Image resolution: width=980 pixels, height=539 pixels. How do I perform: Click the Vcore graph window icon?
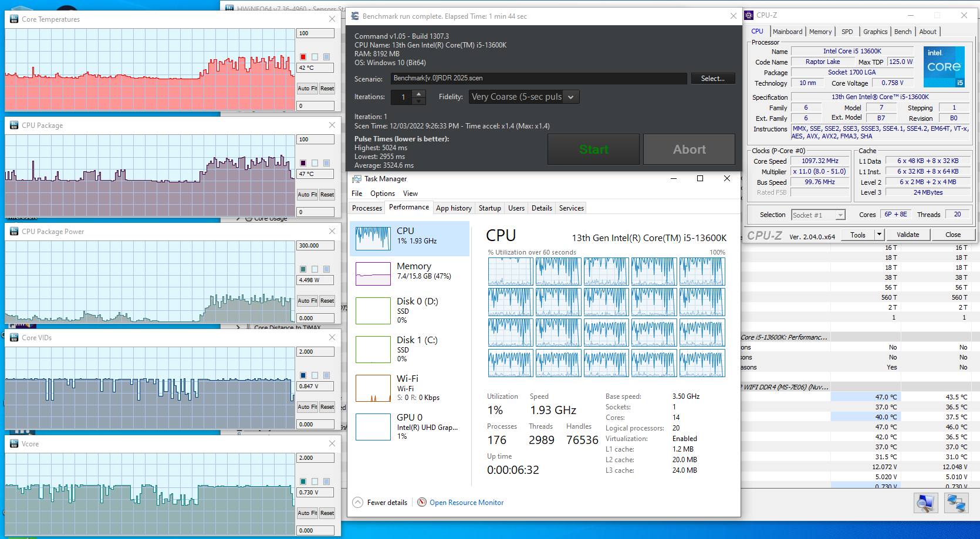(14, 444)
